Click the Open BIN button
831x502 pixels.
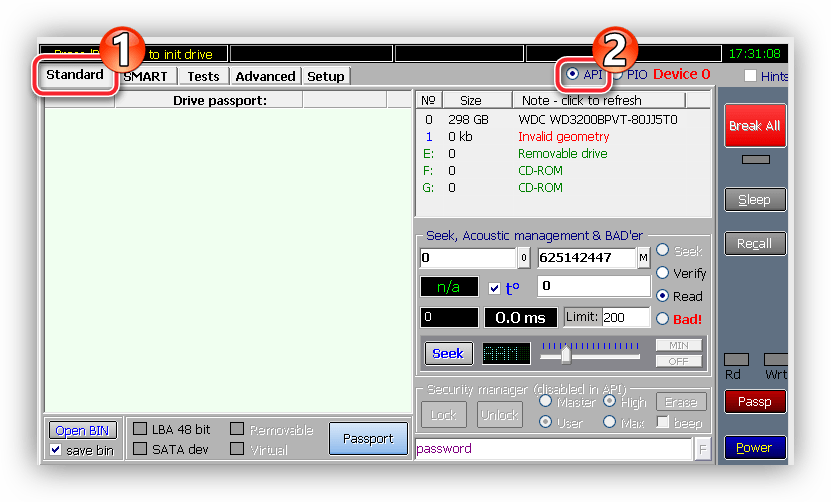pos(82,430)
